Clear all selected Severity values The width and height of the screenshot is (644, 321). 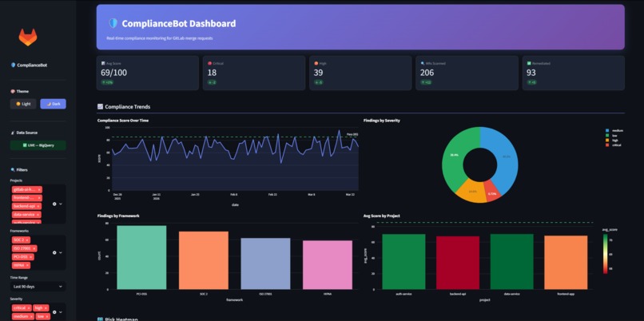54,312
